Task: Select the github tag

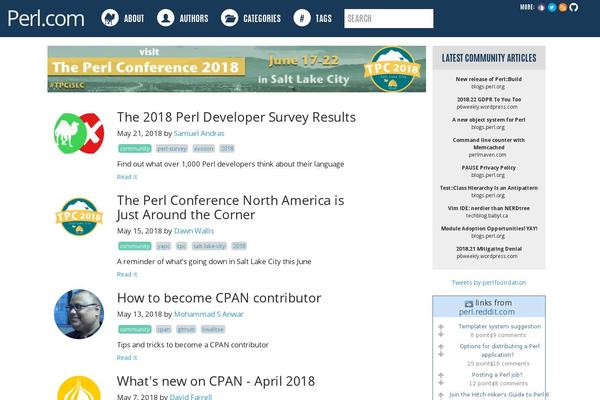Action: 186,329
